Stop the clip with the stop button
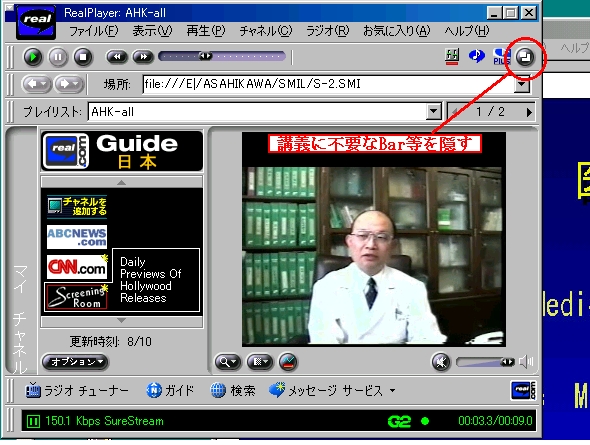The image size is (590, 445). point(83,57)
